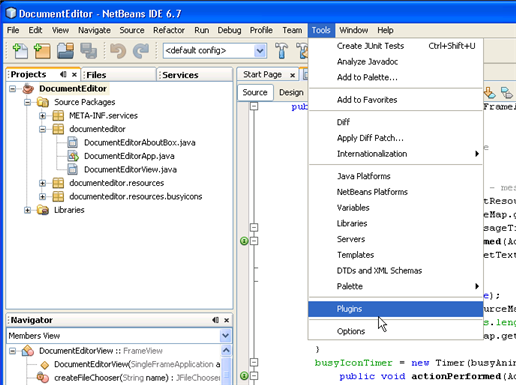Choose Java Platforms in the Tools menu
The image size is (516, 385).
pos(396,176)
